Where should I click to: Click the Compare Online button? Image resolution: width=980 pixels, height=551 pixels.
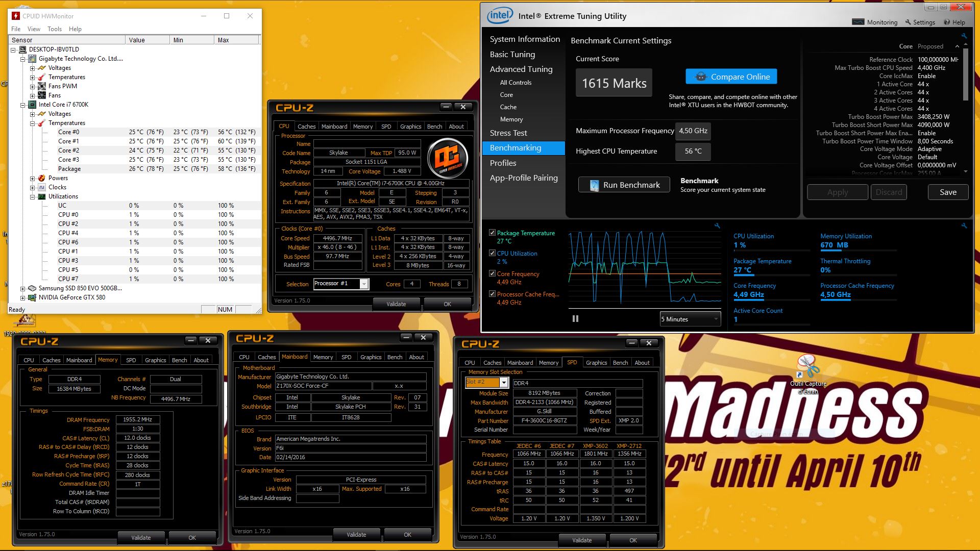click(x=731, y=77)
